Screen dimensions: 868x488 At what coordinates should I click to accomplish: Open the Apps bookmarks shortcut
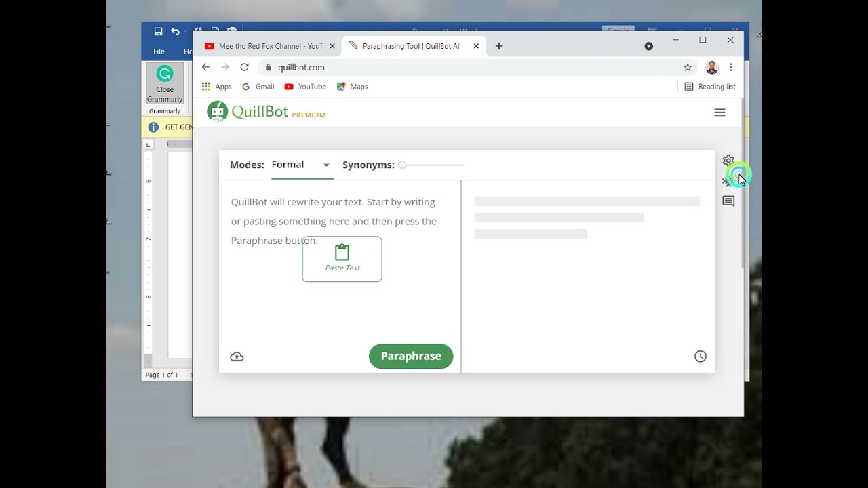click(216, 87)
